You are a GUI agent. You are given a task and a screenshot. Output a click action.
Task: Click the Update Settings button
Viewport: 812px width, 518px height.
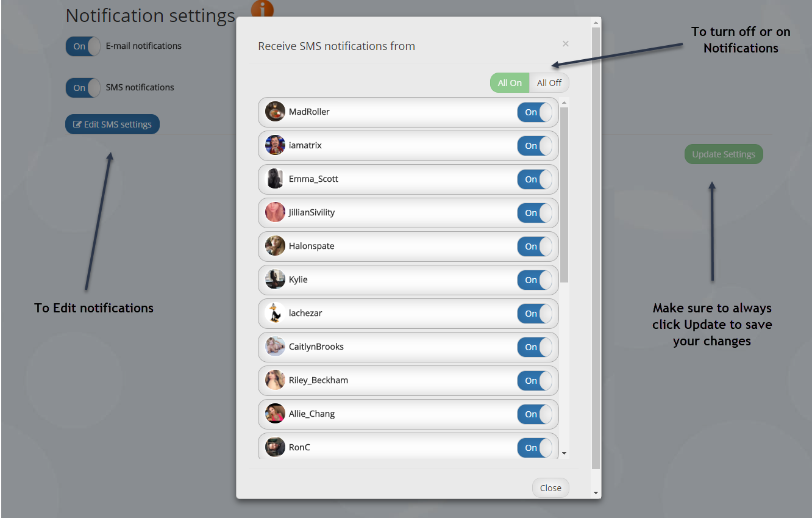pos(724,154)
